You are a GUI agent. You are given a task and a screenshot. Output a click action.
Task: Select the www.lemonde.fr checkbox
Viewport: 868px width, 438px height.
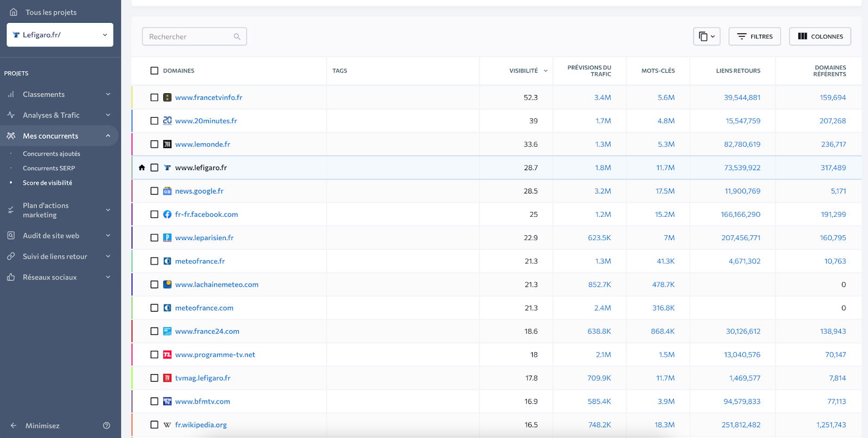(154, 144)
